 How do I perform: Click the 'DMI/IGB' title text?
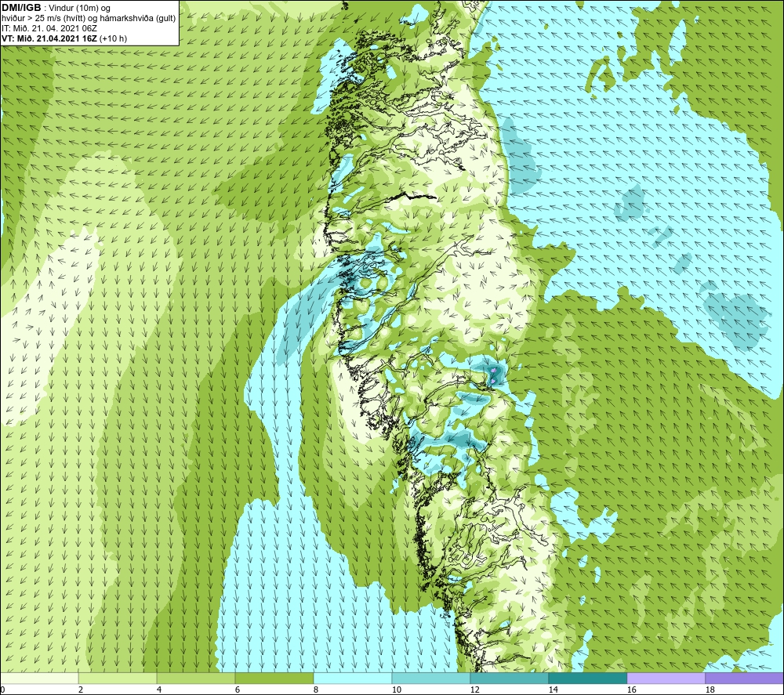click(x=21, y=8)
